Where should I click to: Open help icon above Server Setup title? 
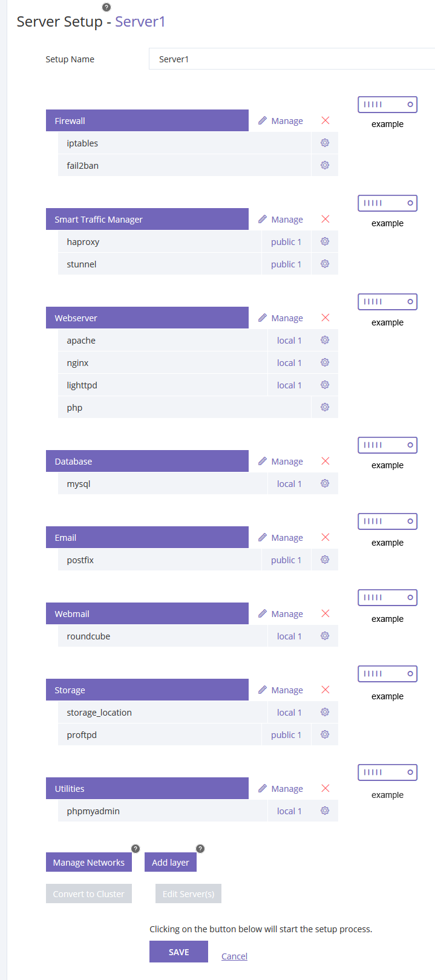click(106, 7)
